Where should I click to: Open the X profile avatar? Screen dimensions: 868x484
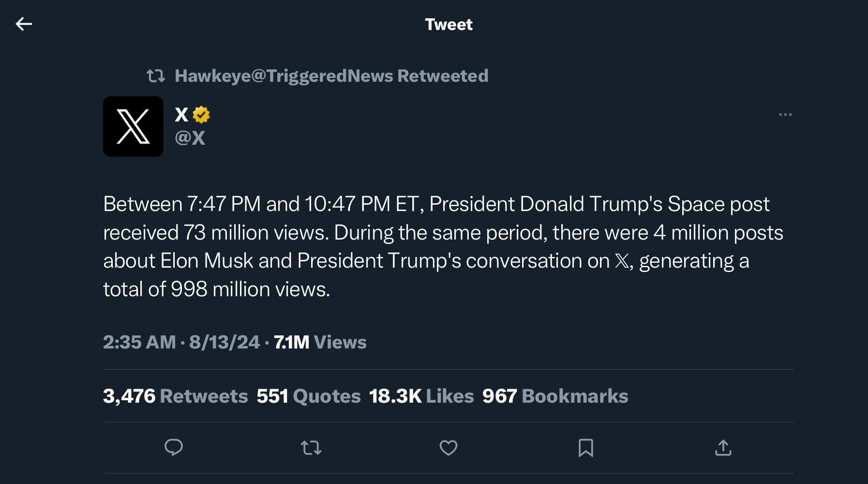click(133, 126)
